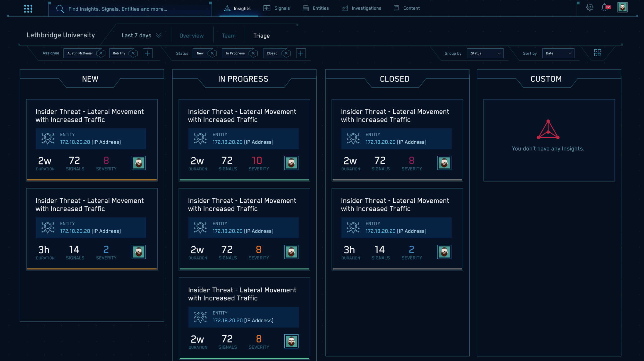Open entity link in first NEW card
This screenshot has width=644, height=361.
point(75,142)
